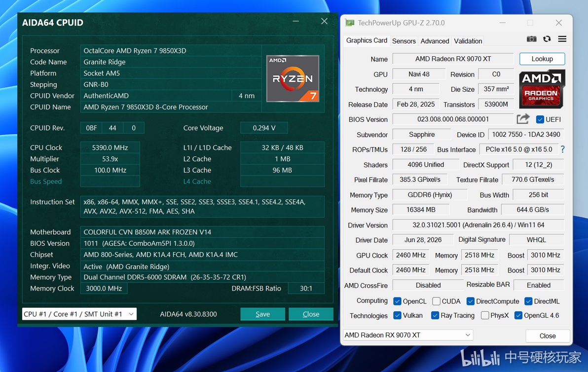
Task: Click the CPU Clock 5390.0 MHz value
Action: pyautogui.click(x=110, y=148)
